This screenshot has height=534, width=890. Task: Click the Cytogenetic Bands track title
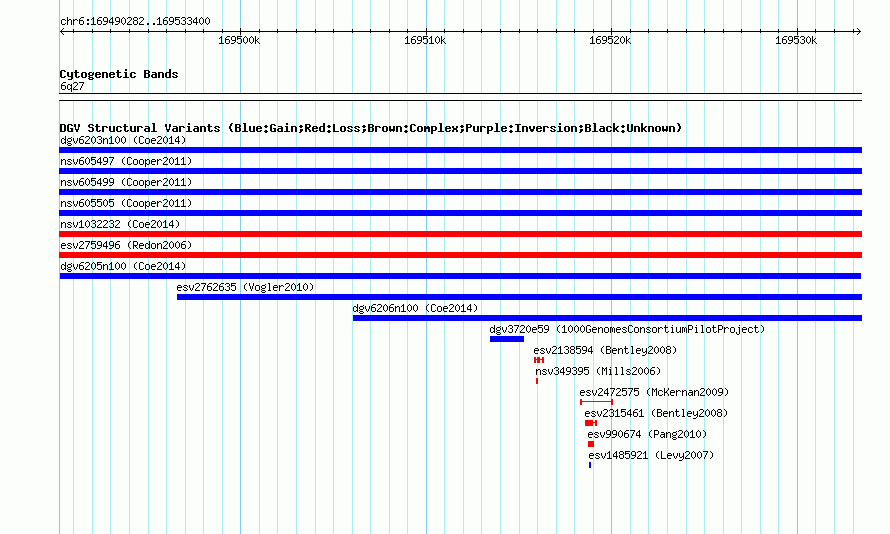click(119, 74)
